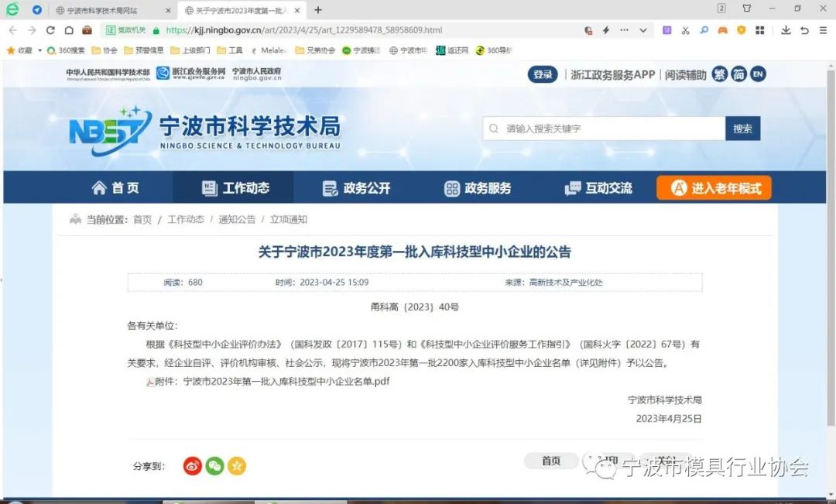Share the article via the WeChat icon
The width and height of the screenshot is (836, 504).
[214, 465]
